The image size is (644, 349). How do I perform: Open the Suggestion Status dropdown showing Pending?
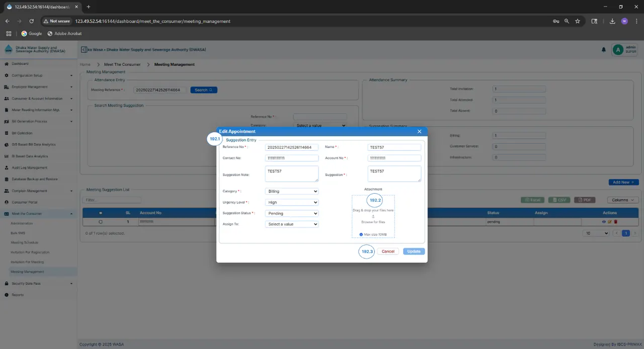[x=292, y=213]
